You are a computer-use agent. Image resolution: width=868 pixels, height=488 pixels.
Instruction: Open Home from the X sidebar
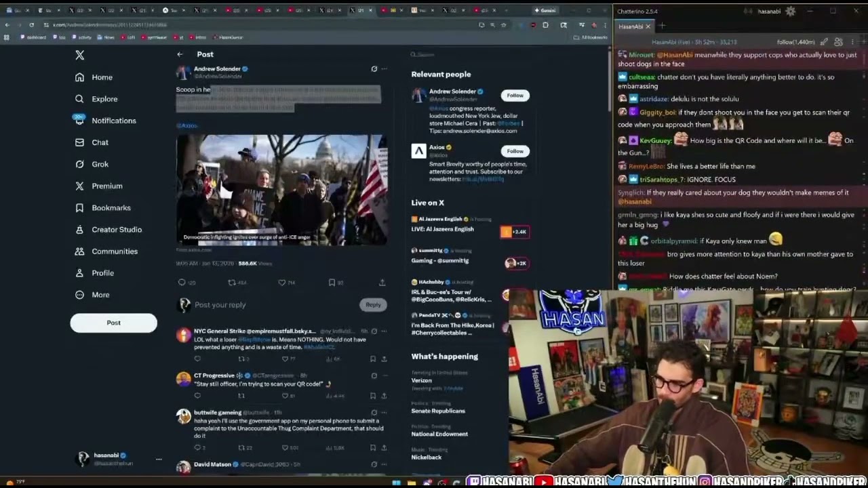(94, 77)
